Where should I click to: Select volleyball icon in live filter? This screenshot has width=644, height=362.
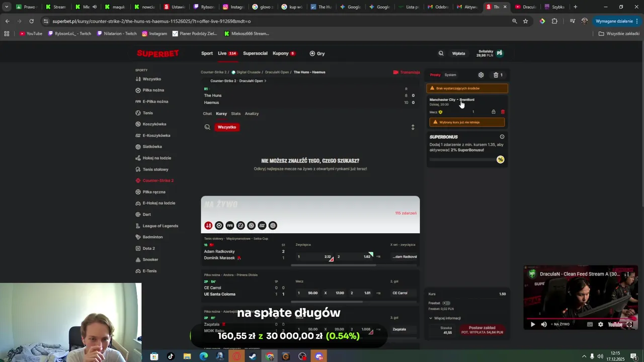click(x=273, y=225)
